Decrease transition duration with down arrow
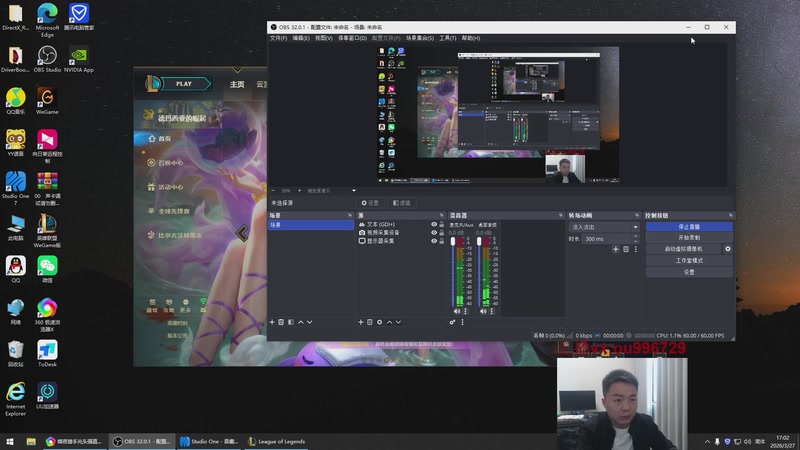The image size is (800, 450). tap(636, 241)
